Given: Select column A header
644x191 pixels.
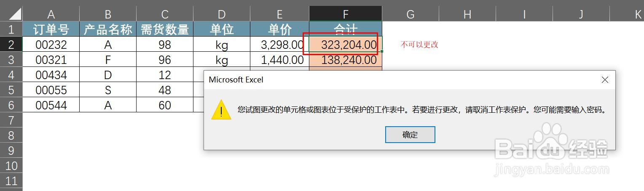Looking at the screenshot, I should click(x=51, y=14).
